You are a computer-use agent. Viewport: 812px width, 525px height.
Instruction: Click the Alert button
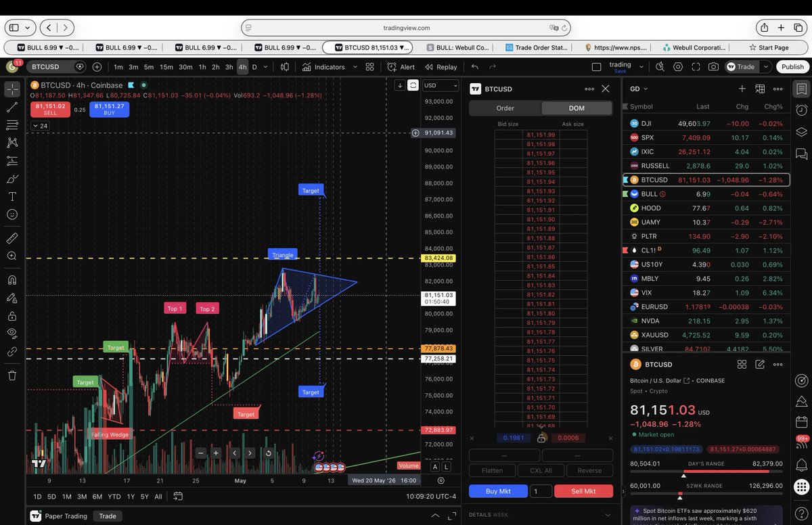coord(401,67)
